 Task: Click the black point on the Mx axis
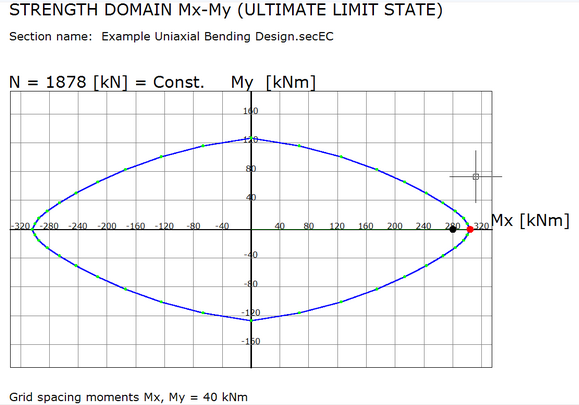(453, 229)
